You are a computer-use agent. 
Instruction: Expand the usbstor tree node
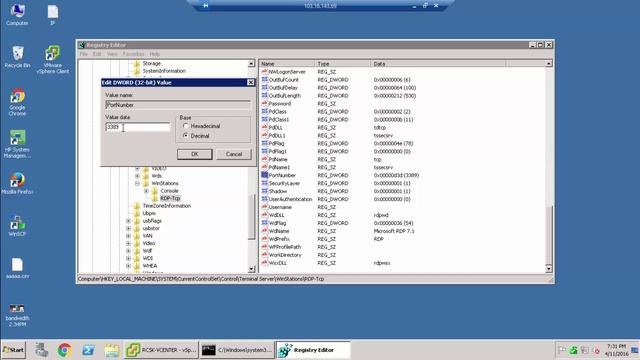pos(129,228)
